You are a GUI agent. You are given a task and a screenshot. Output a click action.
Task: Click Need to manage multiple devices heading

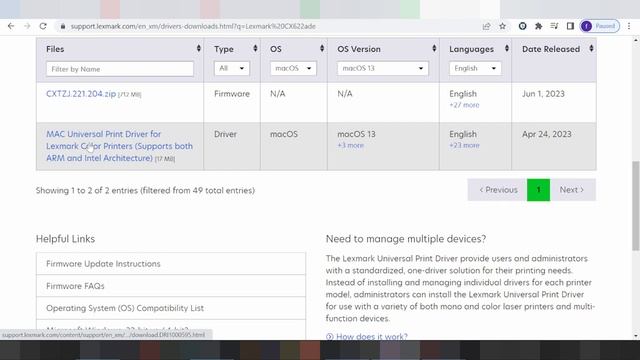click(x=406, y=239)
